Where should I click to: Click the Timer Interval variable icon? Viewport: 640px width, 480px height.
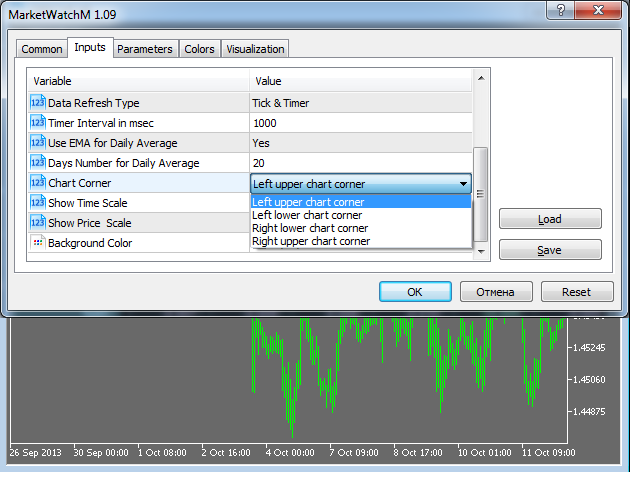click(x=38, y=122)
